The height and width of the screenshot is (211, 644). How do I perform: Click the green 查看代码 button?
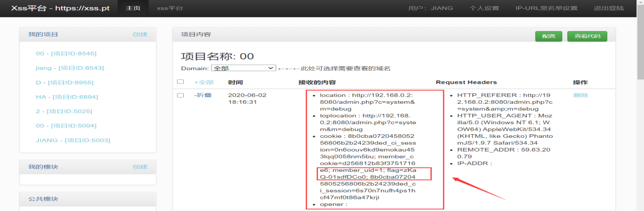pyautogui.click(x=587, y=36)
